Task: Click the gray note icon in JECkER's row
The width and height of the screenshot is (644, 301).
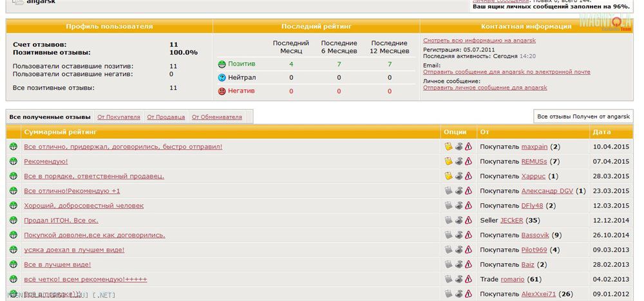Action: pos(449,221)
